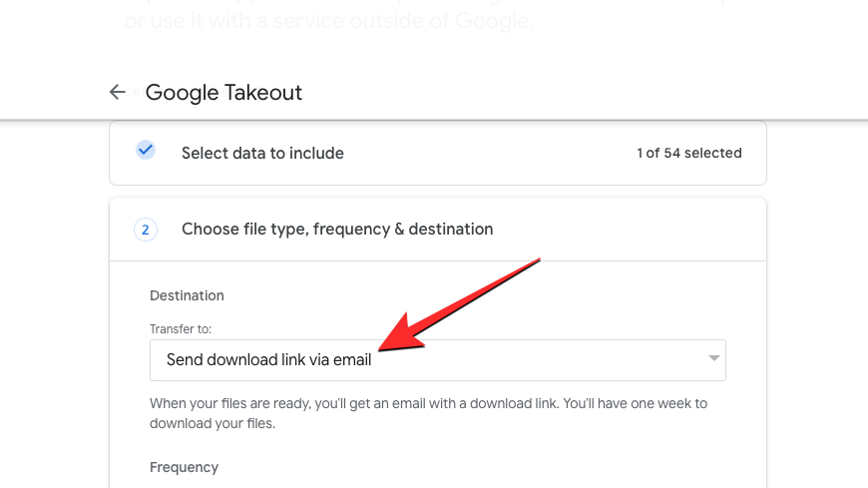Click the 'When your files are ready' description
Image resolution: width=868 pixels, height=488 pixels.
[428, 413]
